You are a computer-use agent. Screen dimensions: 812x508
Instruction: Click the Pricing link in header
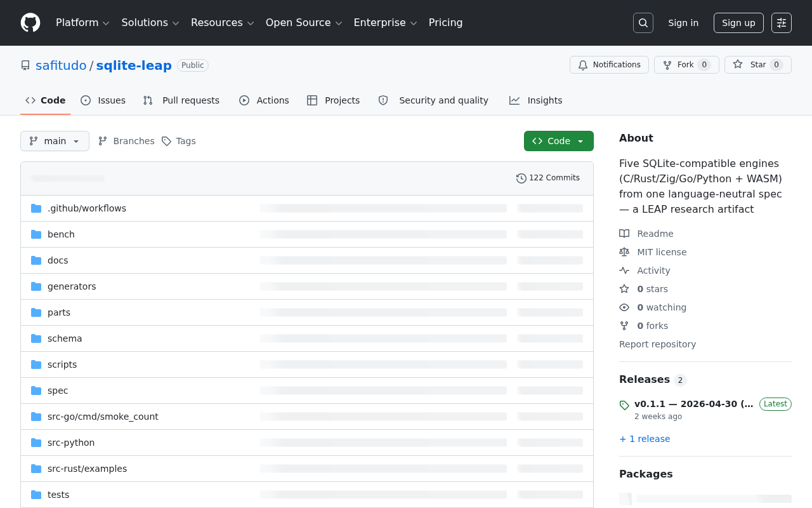pos(446,23)
